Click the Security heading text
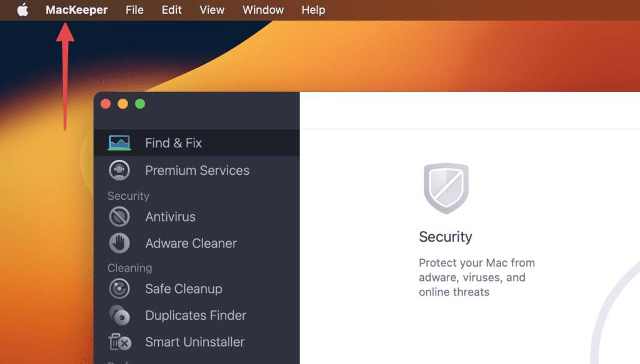 tap(446, 237)
